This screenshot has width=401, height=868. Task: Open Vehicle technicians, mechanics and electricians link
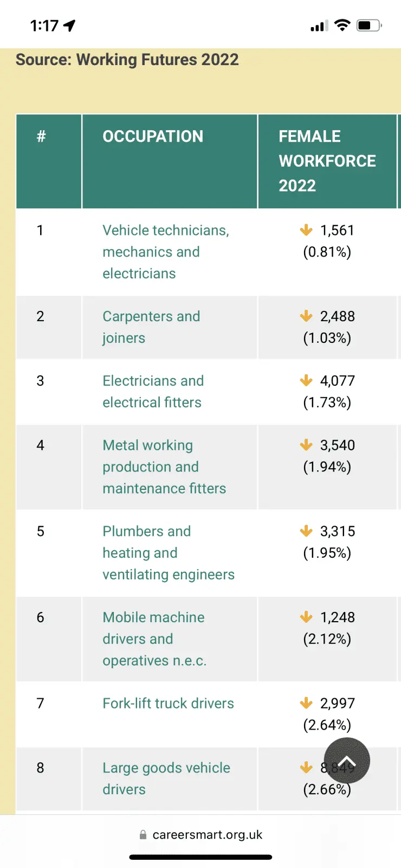tap(165, 252)
